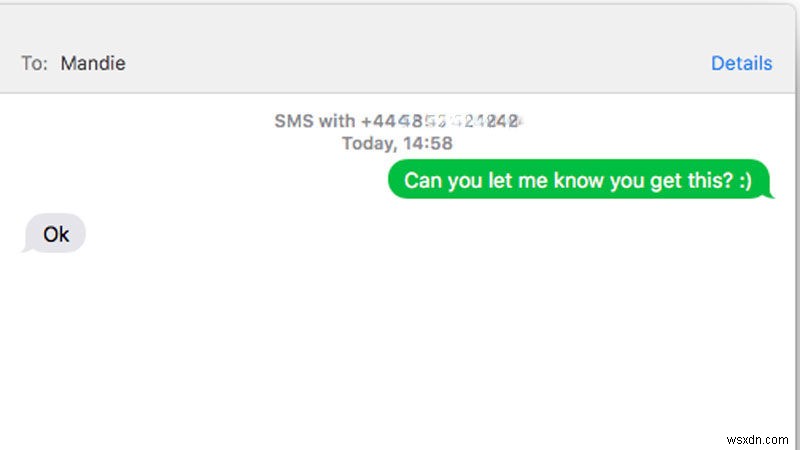Image resolution: width=800 pixels, height=450 pixels.
Task: Click the empty To field beside Mandie
Action: [x=400, y=63]
